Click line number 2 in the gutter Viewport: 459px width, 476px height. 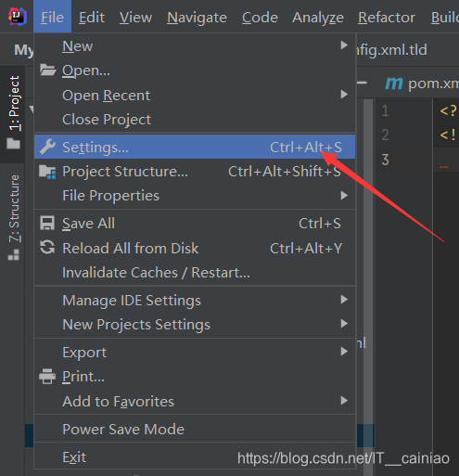tap(385, 135)
